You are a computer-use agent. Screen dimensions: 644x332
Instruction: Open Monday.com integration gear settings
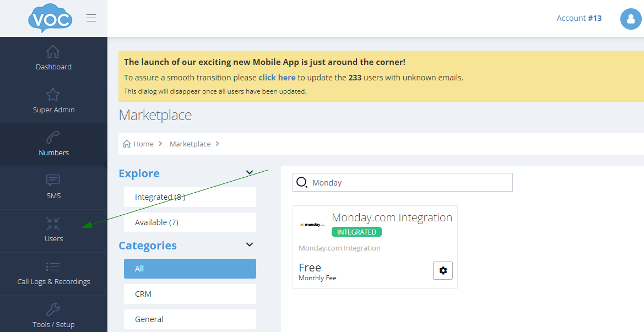[442, 270]
